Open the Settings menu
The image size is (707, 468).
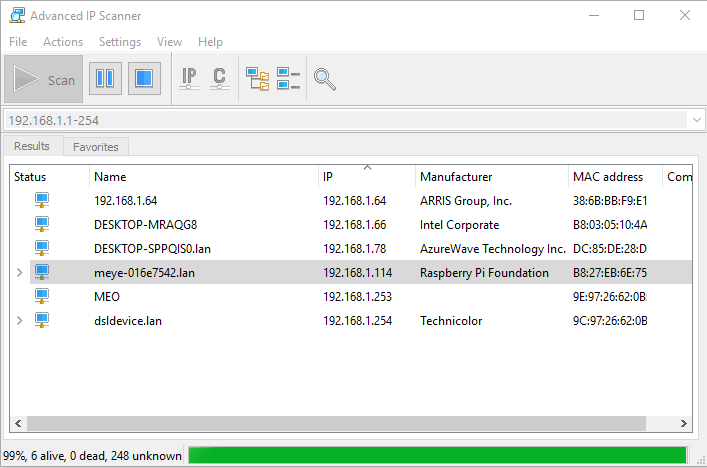(x=120, y=42)
